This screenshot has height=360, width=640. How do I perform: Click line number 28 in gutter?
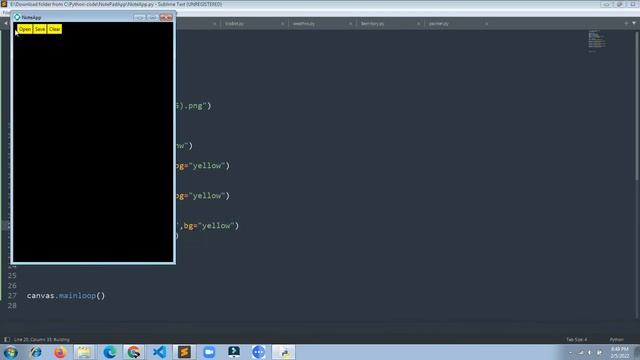click(12, 305)
